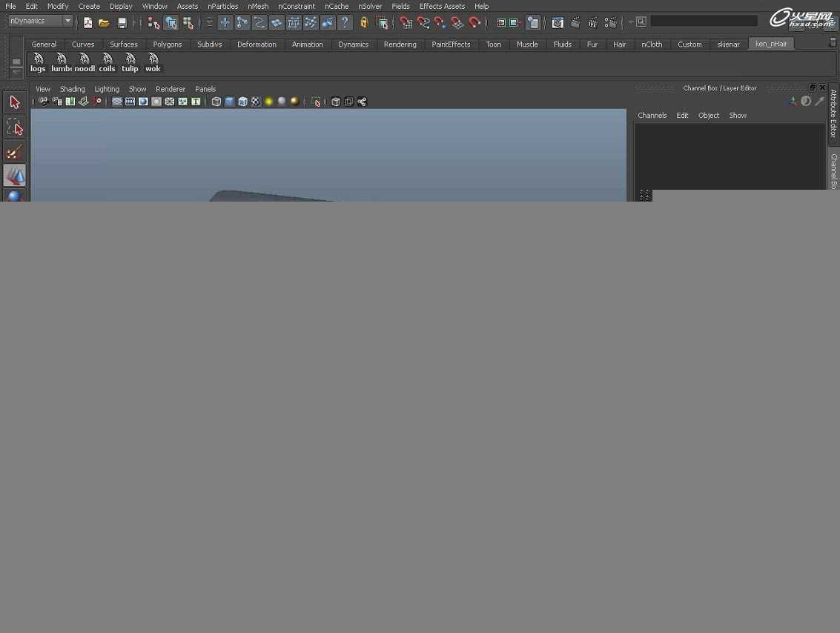Select the arrow Select tool
840x633 pixels.
(x=15, y=102)
